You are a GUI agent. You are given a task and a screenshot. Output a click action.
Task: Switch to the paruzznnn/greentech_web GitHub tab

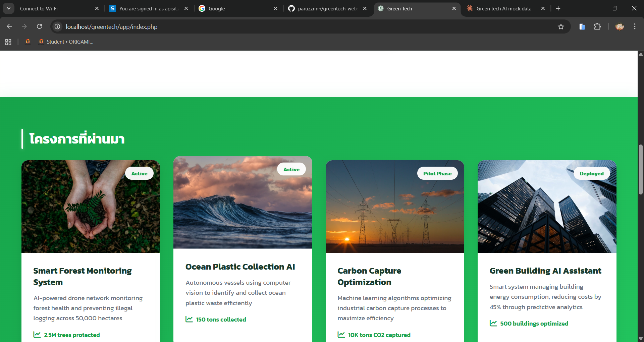tap(325, 8)
